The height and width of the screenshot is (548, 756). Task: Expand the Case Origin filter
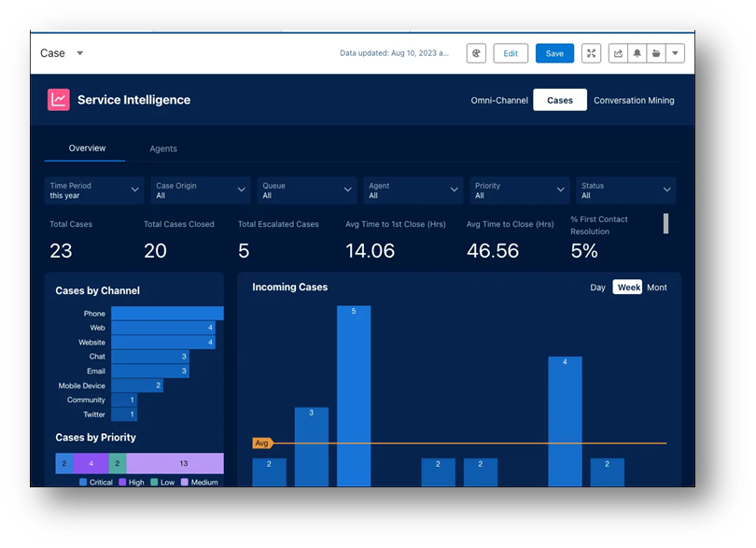[200, 190]
